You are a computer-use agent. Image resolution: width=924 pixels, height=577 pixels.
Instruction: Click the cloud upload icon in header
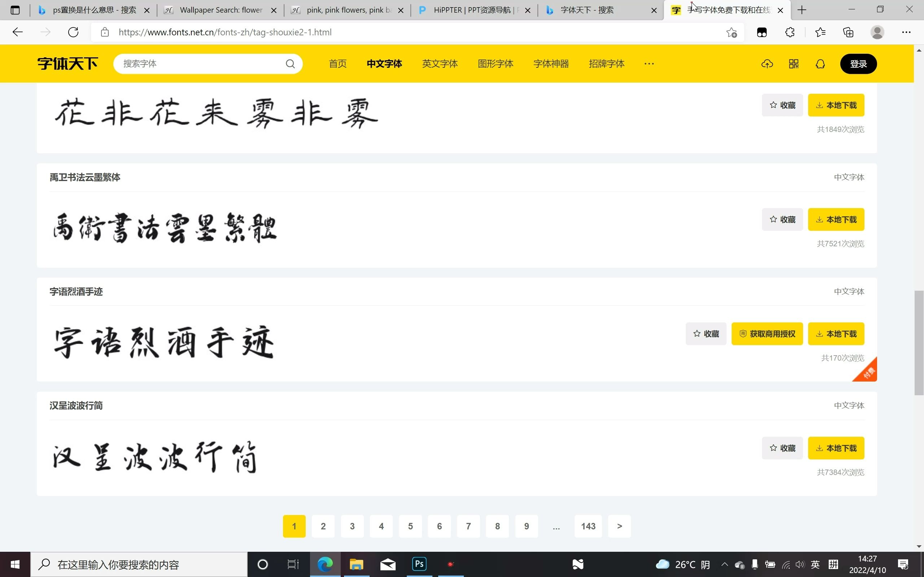point(767,64)
